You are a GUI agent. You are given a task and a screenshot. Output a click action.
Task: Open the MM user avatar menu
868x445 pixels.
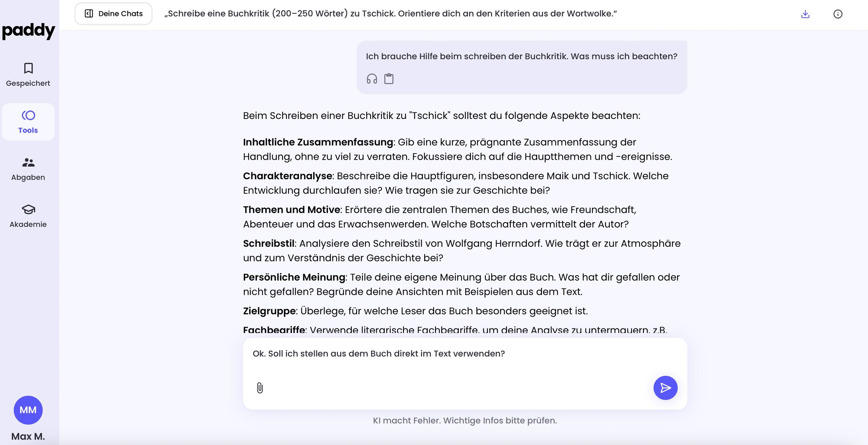coord(28,410)
